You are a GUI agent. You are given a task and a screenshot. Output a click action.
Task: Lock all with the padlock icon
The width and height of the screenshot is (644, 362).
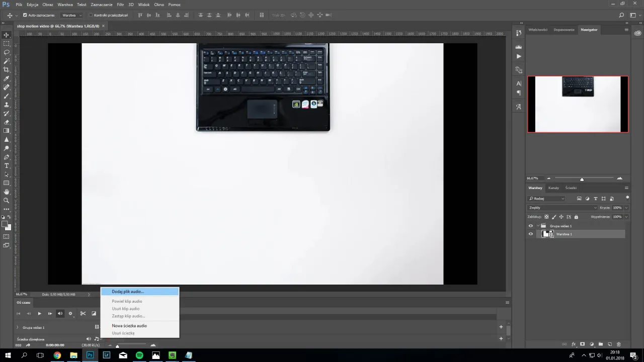coord(576,217)
